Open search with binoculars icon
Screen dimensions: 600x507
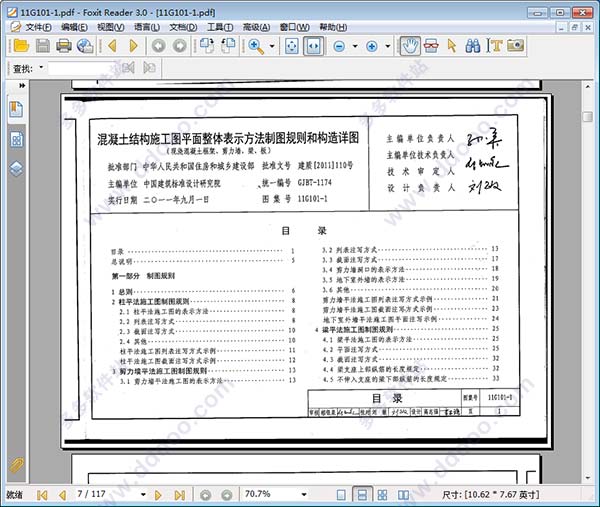[473, 46]
